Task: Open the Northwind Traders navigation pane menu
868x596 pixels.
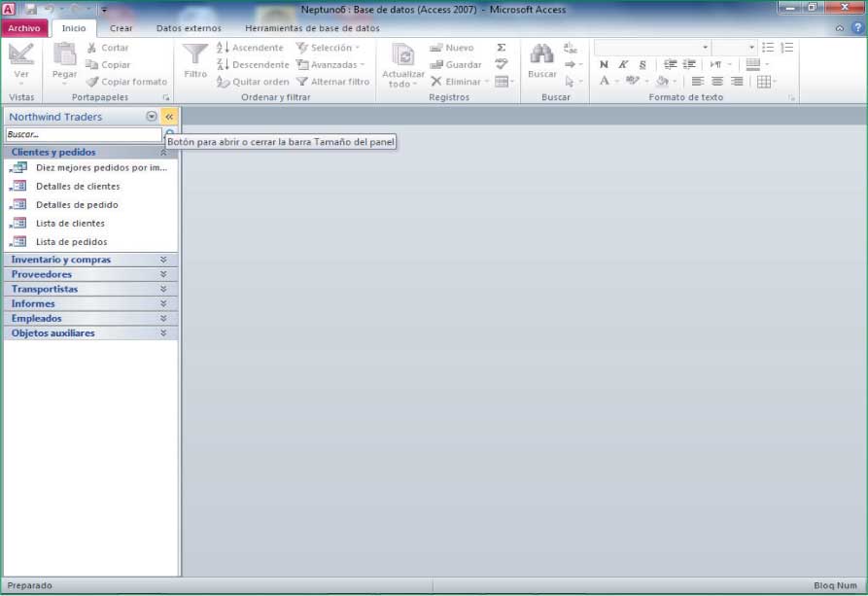Action: coord(151,117)
